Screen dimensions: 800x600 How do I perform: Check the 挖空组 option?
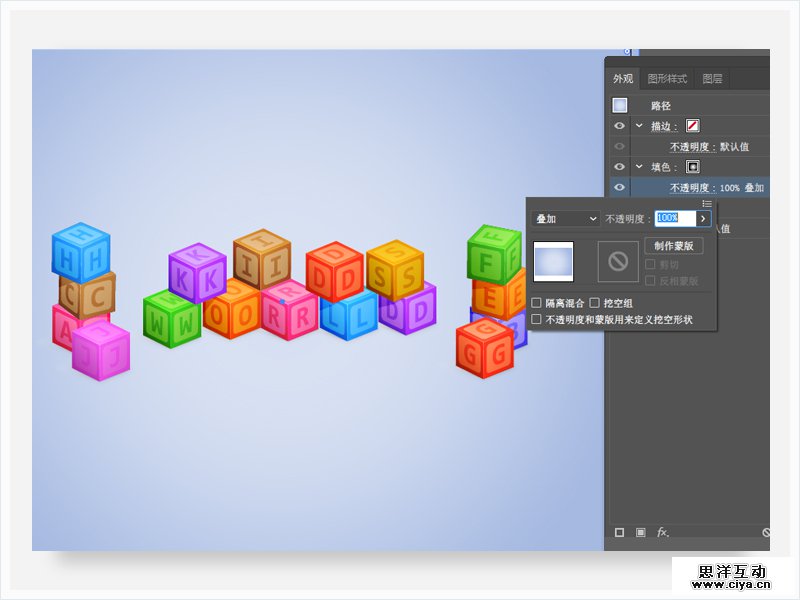[x=595, y=302]
